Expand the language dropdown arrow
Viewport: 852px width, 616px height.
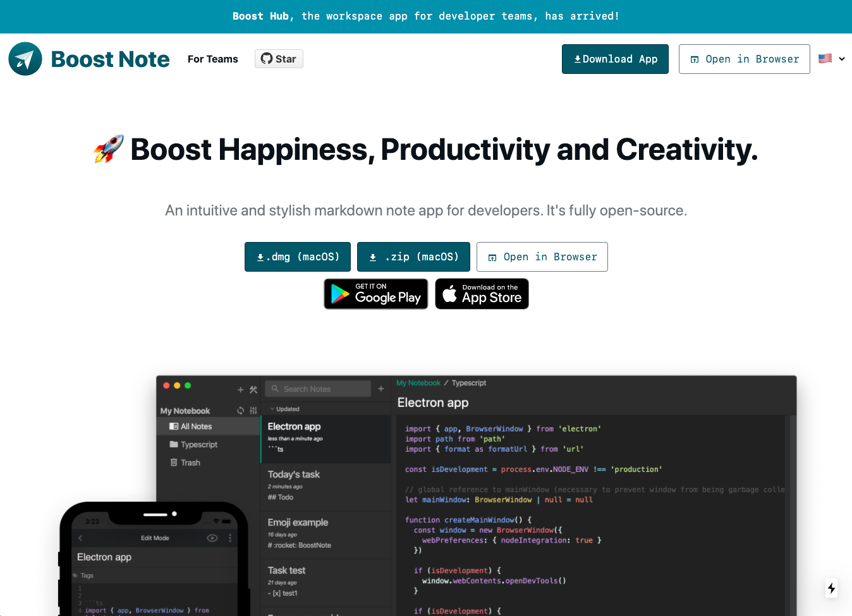click(842, 59)
